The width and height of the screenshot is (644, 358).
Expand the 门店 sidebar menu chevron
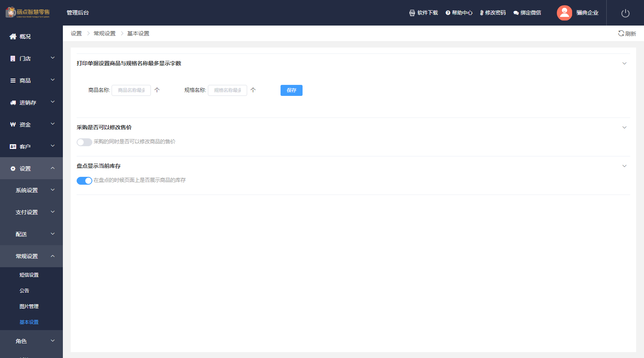coord(53,58)
